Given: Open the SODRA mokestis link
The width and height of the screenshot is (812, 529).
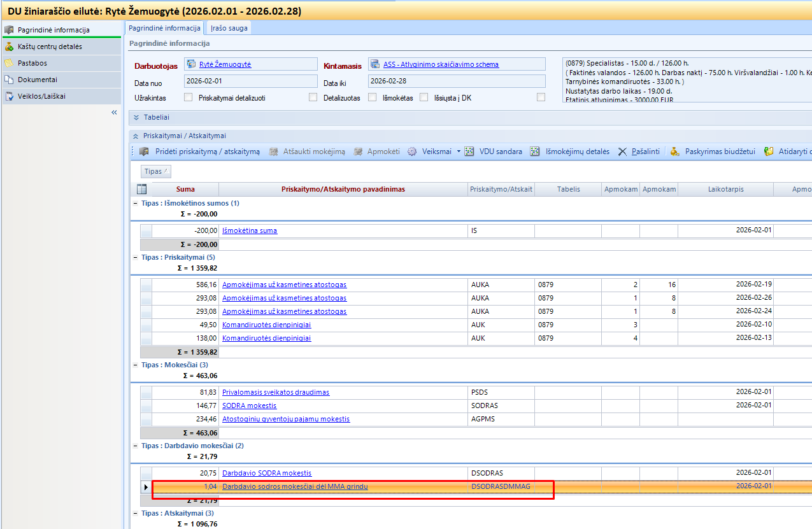Looking at the screenshot, I should 249,406.
